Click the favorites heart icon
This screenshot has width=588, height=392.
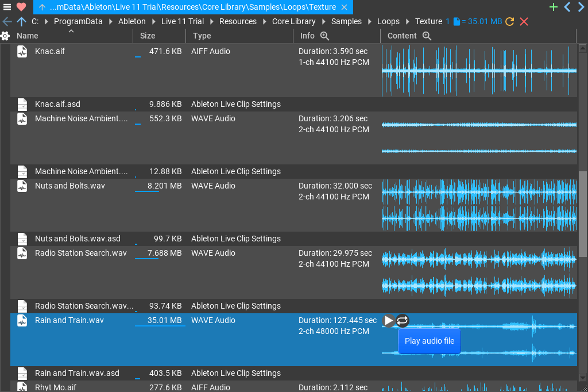(21, 7)
